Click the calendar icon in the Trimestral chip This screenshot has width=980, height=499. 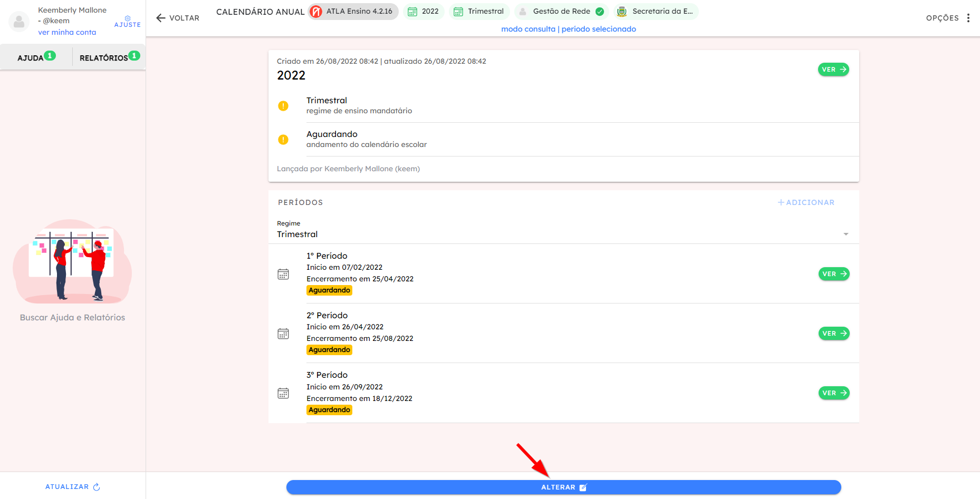pyautogui.click(x=458, y=12)
